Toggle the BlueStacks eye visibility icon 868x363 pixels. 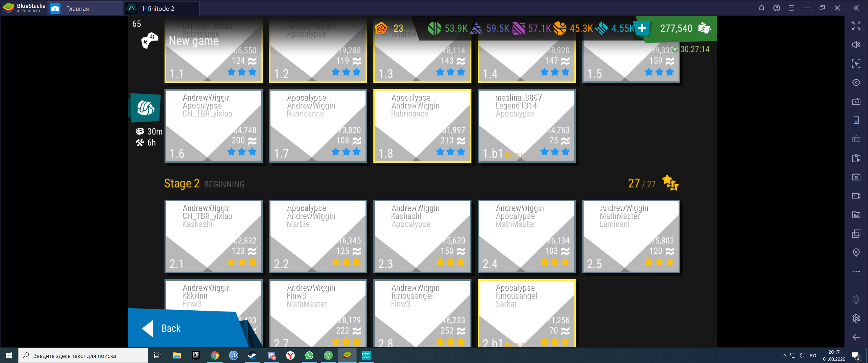coord(856,82)
